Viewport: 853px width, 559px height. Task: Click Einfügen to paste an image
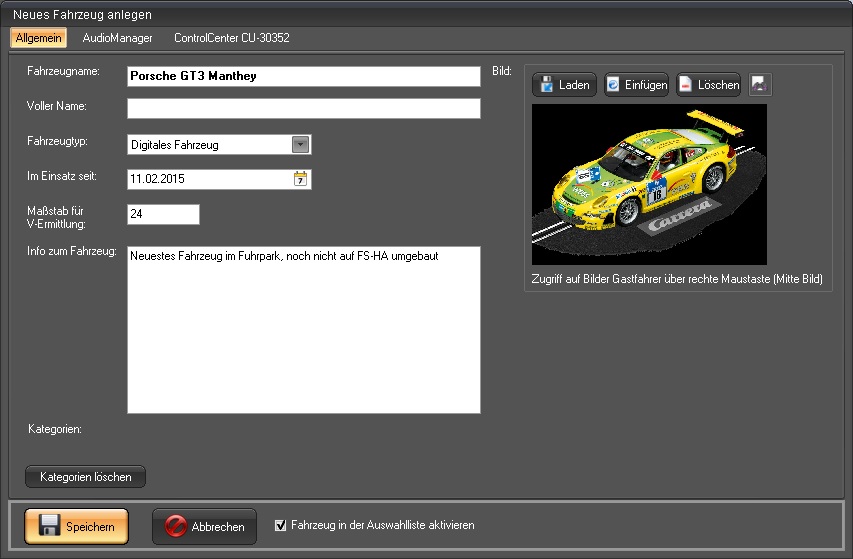(x=636, y=85)
